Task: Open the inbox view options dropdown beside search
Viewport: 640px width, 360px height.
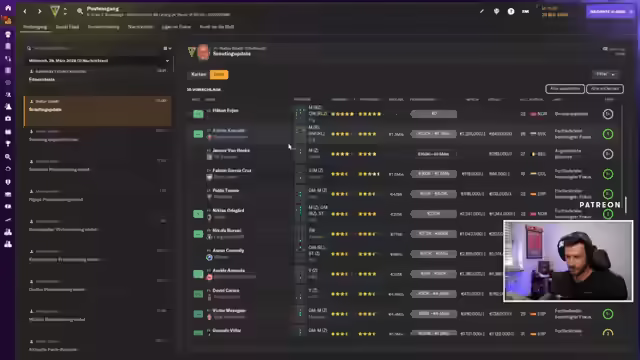Action: 167,48
